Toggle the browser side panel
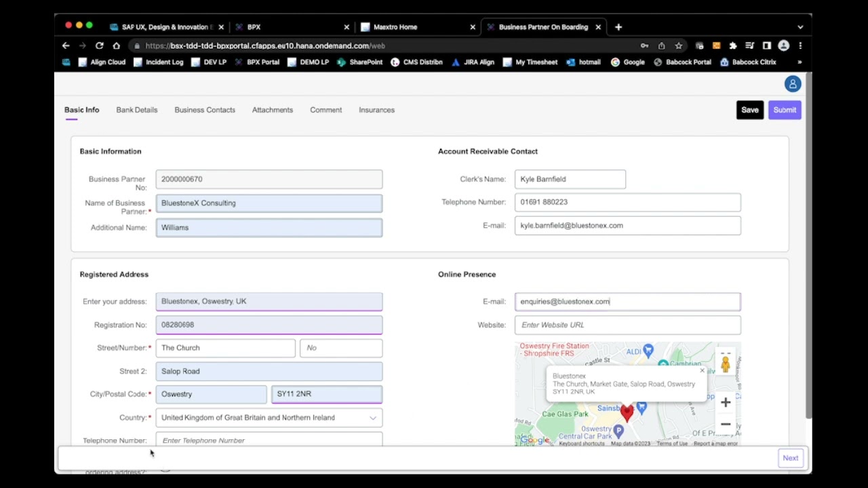Viewport: 868px width, 488px height. pyautogui.click(x=766, y=45)
